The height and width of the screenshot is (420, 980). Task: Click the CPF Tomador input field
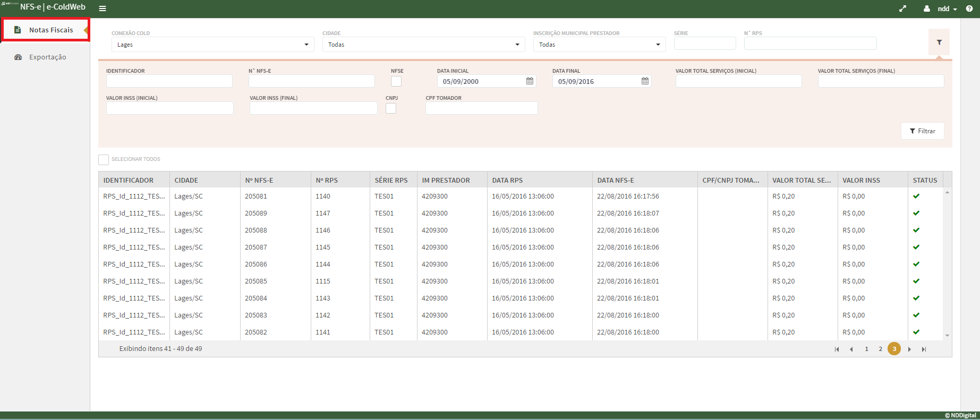pos(481,108)
